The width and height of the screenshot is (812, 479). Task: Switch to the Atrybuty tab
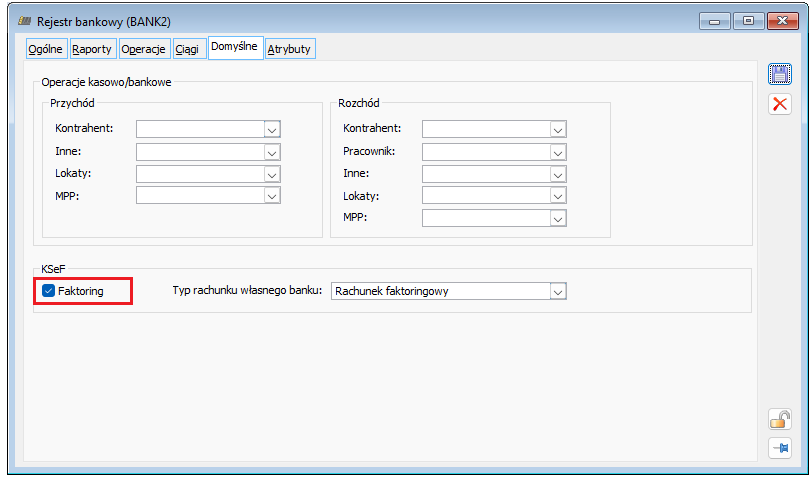click(x=289, y=49)
